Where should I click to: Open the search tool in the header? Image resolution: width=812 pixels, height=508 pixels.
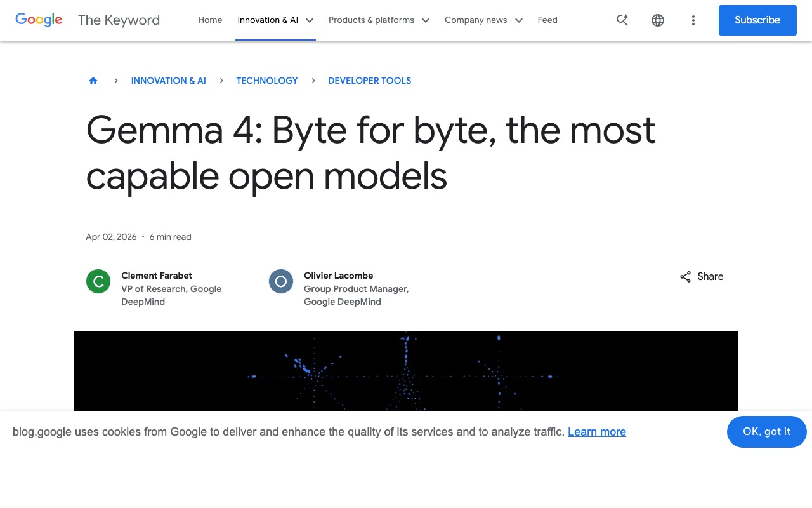point(622,20)
